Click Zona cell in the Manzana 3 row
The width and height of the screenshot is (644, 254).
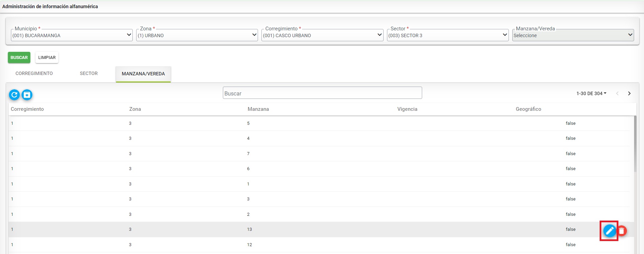click(130, 199)
